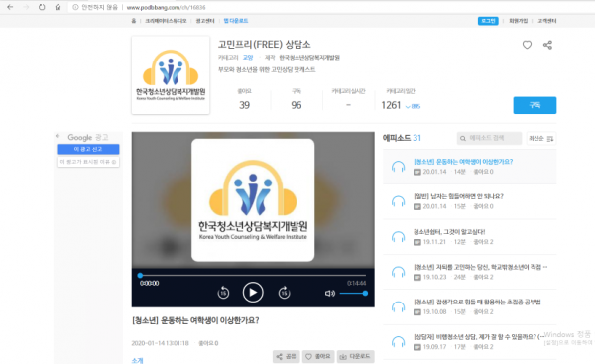Screen dimensions: 595x364
Task: Mute audio with the speaker icon
Action: click(330, 293)
